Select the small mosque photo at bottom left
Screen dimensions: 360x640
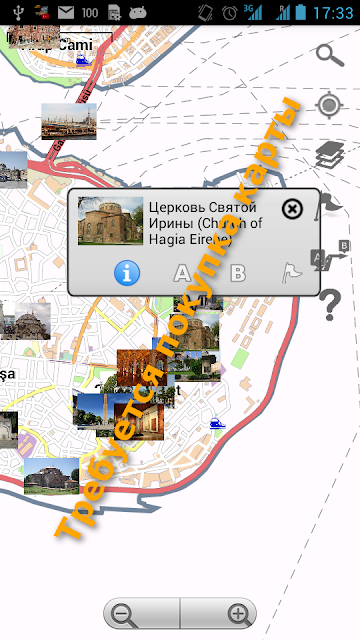pos(51,476)
